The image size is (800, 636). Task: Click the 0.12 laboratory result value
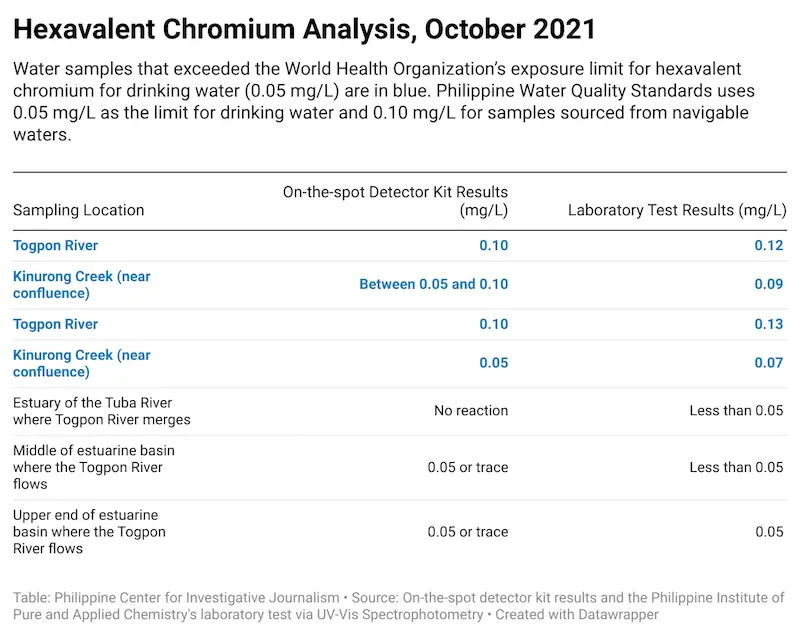coord(768,245)
